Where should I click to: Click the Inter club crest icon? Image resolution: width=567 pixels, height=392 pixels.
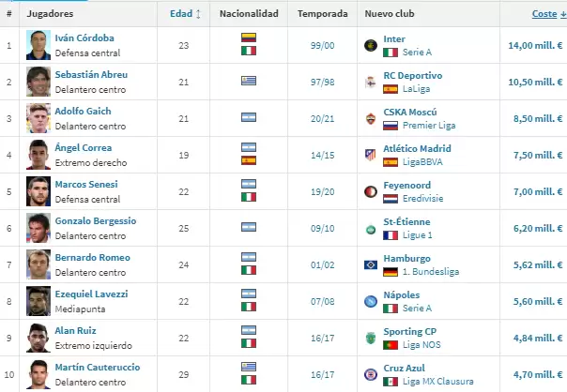coord(371,44)
